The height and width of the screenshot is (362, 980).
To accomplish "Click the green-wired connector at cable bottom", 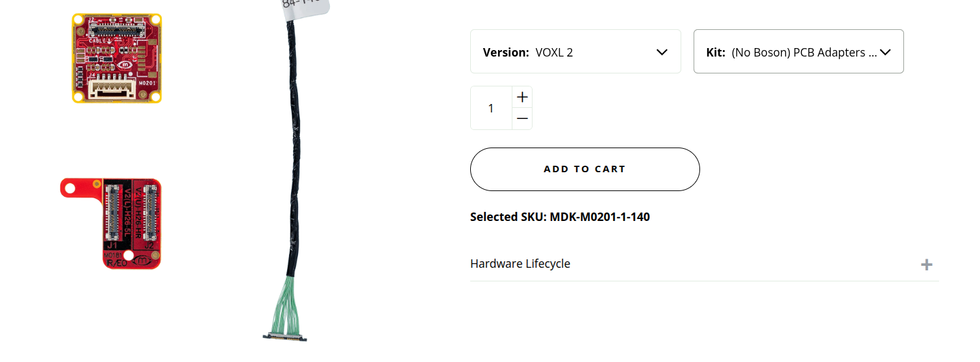I will [284, 335].
